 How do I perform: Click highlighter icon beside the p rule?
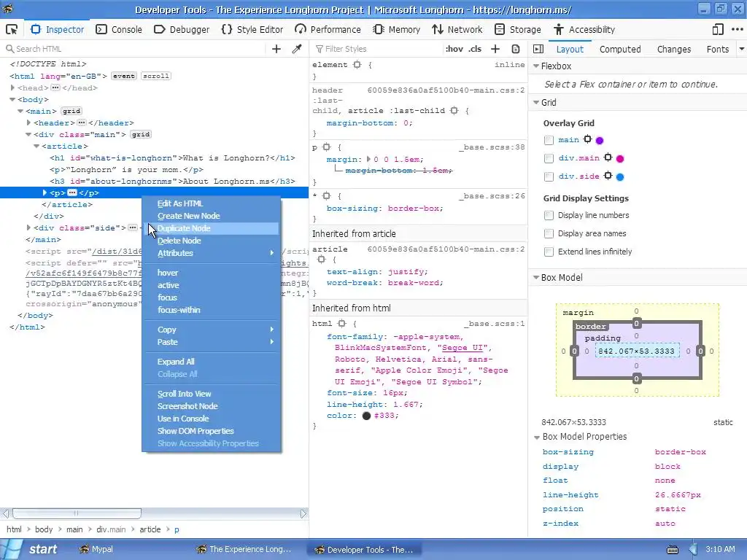click(x=326, y=147)
